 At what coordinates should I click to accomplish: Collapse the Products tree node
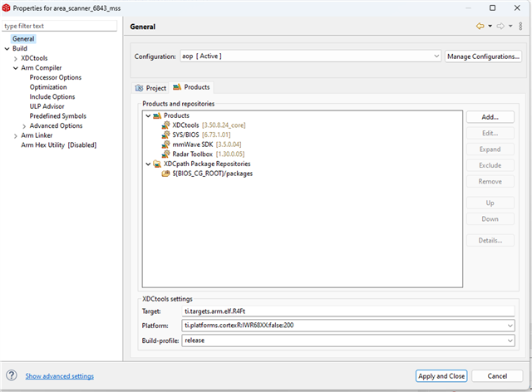[x=148, y=115]
